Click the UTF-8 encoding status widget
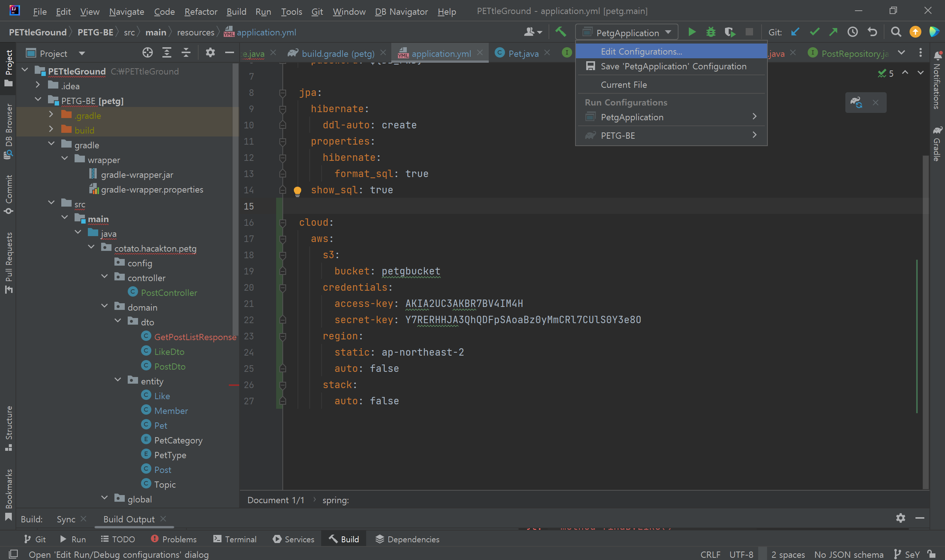Screen dimensions: 945x560 741,554
